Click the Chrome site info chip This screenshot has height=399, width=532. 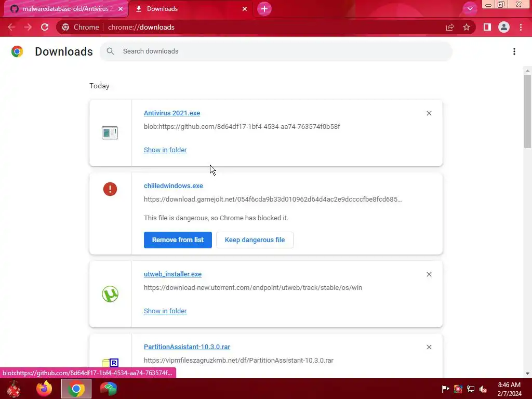point(81,27)
